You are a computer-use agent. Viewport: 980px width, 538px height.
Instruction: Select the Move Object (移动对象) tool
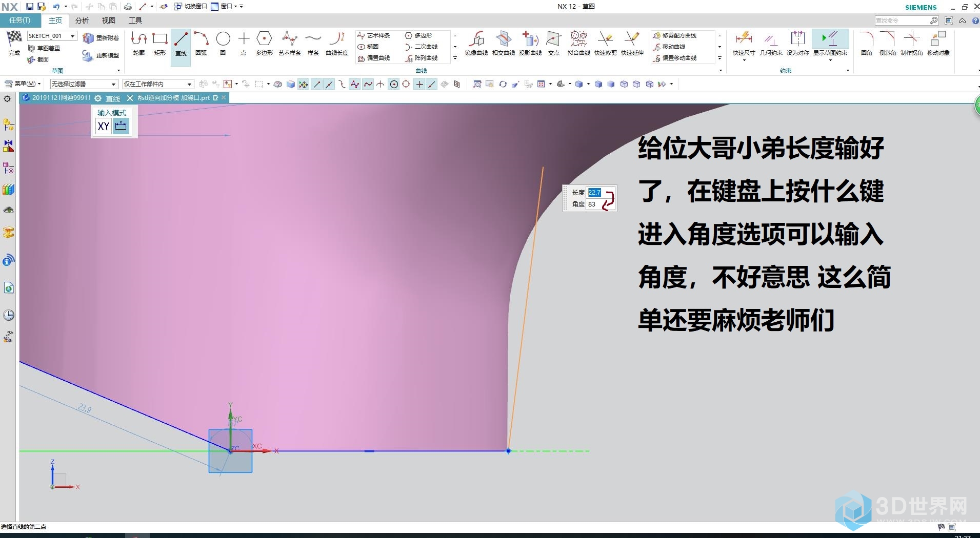pos(938,43)
